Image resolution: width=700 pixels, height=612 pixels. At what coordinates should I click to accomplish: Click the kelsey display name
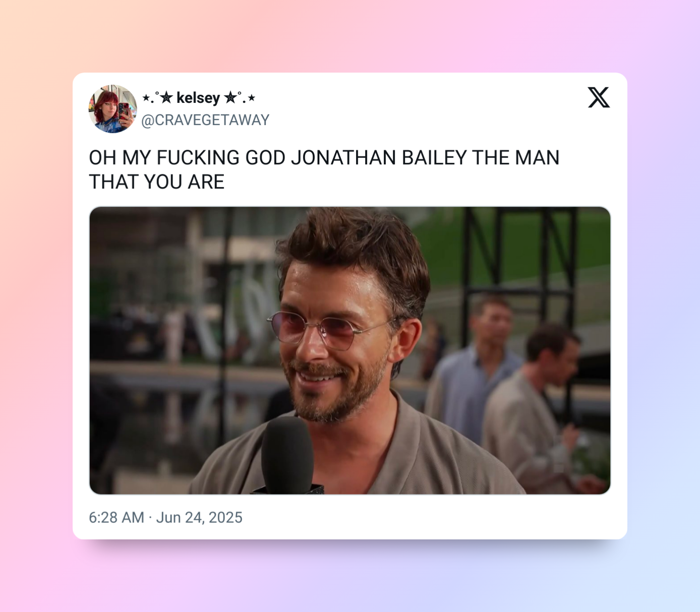coord(198,97)
